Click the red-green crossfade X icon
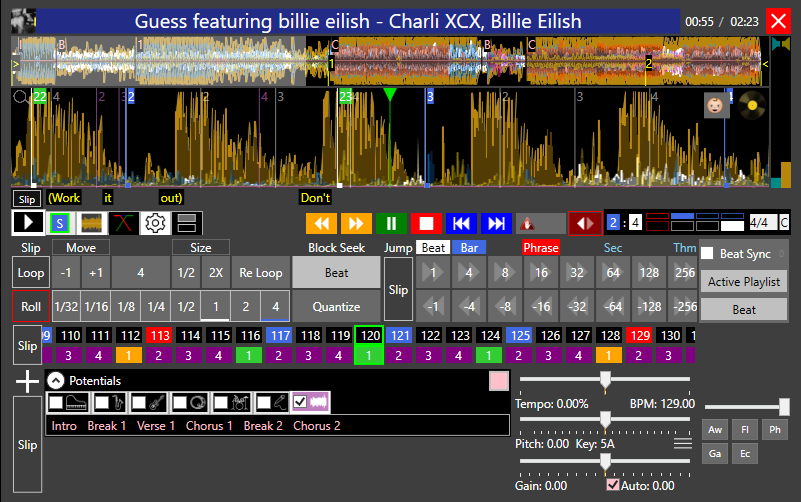 (x=123, y=223)
